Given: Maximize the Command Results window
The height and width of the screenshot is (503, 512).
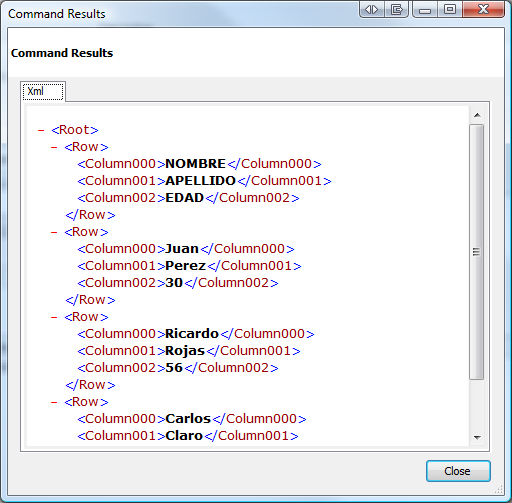Looking at the screenshot, I should point(450,9).
